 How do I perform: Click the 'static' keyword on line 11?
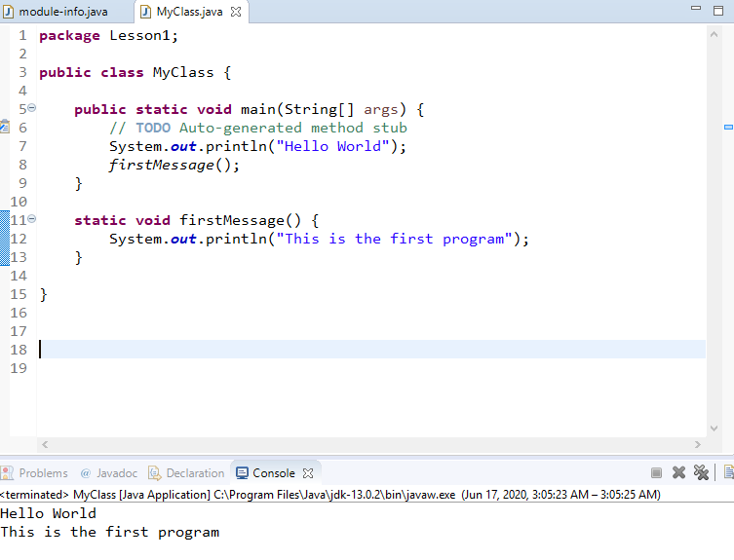click(x=100, y=220)
